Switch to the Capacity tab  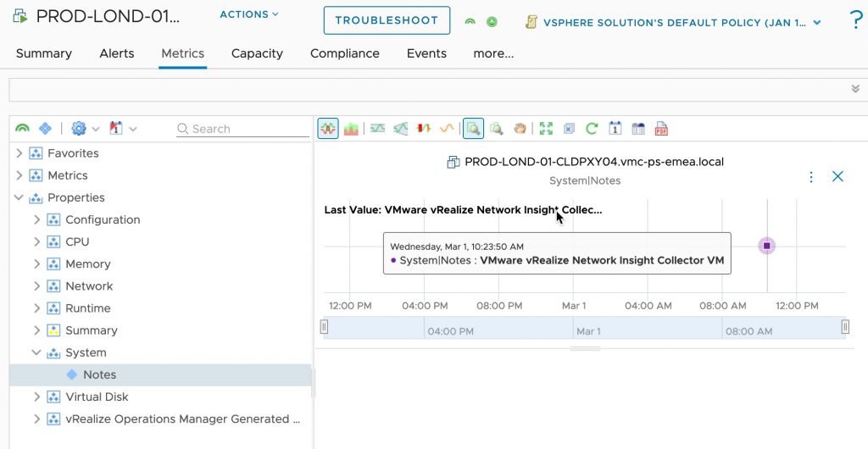coord(257,53)
